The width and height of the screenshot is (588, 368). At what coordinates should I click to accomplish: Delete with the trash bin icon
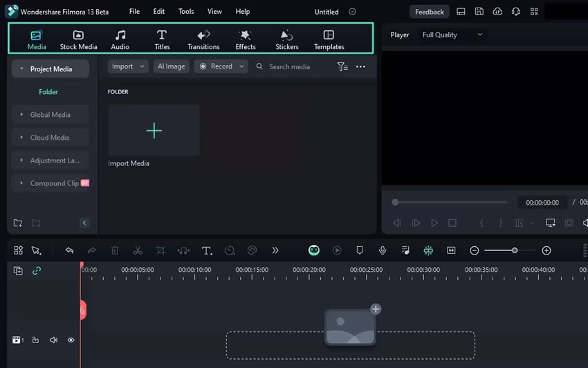115,250
